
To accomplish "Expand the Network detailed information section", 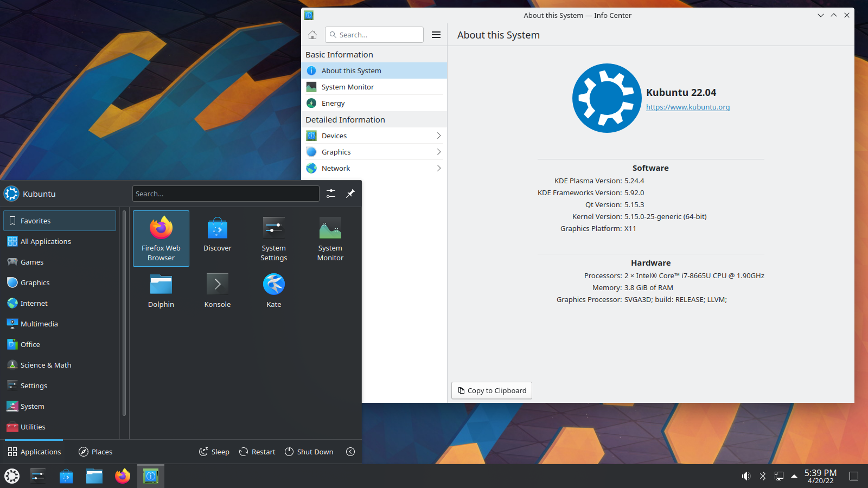I will (374, 168).
